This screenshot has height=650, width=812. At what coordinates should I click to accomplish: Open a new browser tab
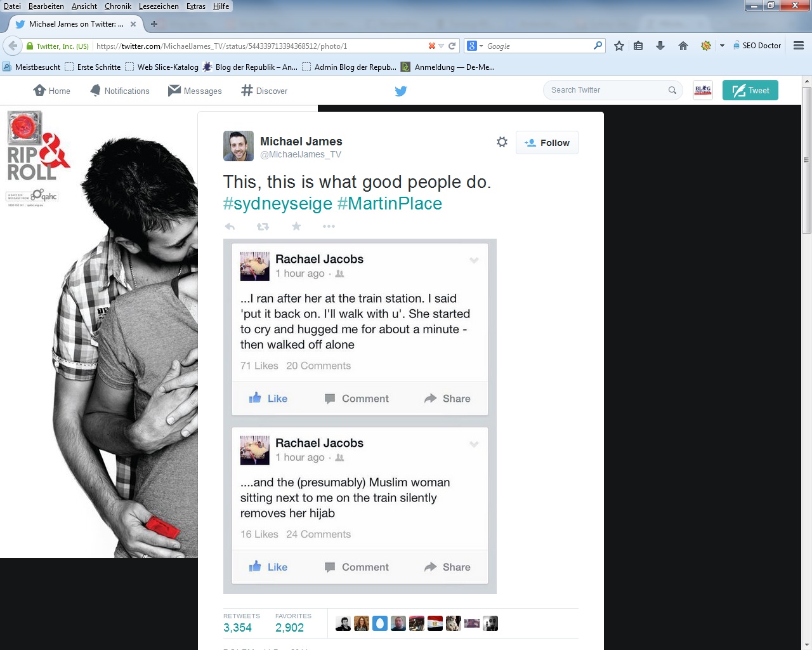click(x=154, y=24)
